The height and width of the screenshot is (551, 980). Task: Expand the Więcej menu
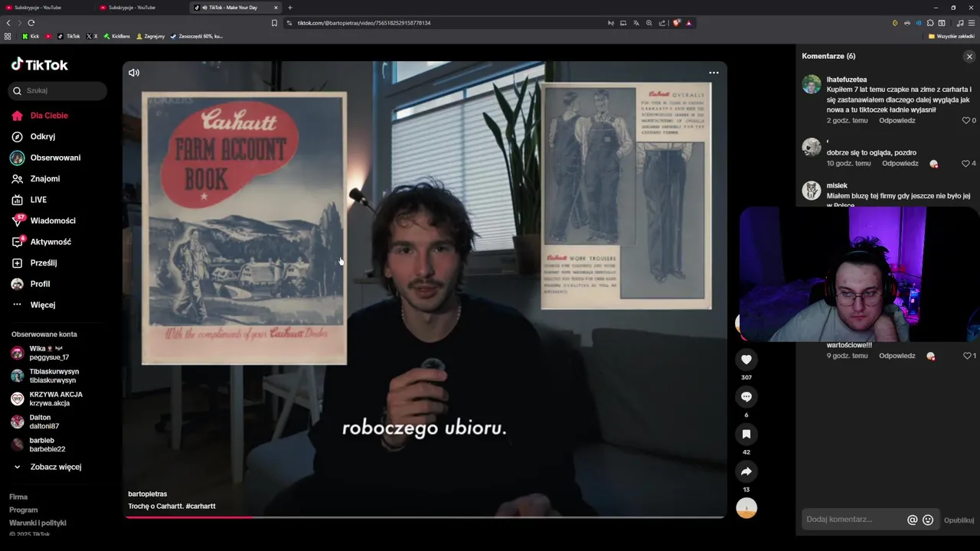click(43, 305)
